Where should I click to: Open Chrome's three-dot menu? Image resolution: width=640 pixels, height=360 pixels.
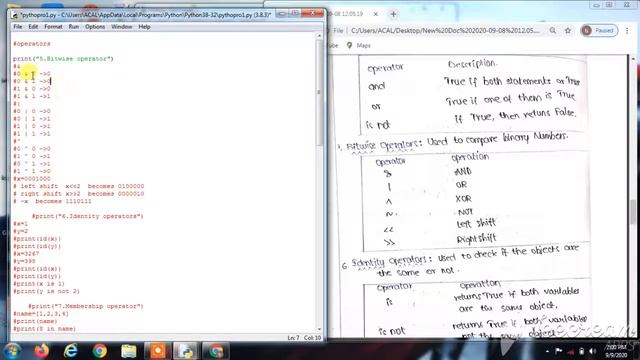[x=627, y=31]
